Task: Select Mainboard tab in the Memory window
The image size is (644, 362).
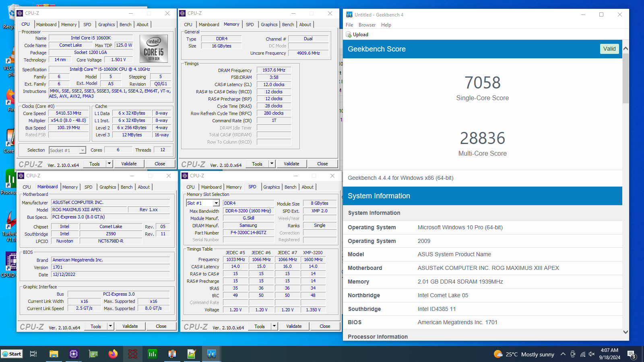Action: (209, 25)
